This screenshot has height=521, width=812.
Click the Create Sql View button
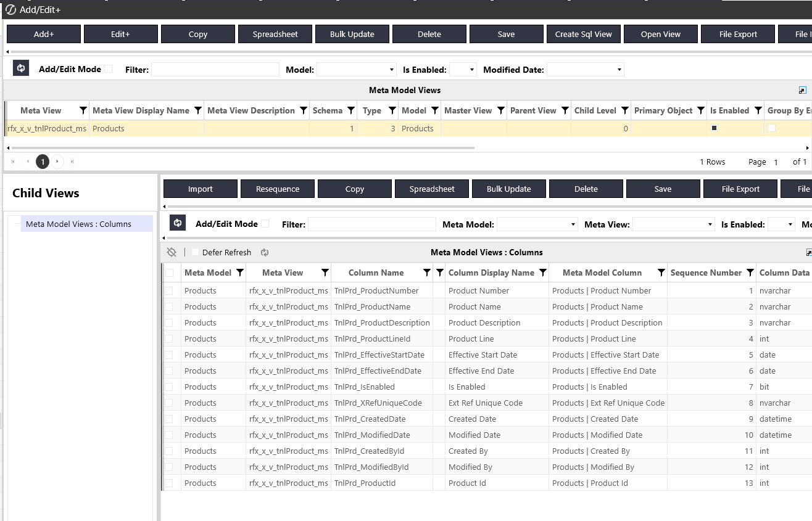583,34
